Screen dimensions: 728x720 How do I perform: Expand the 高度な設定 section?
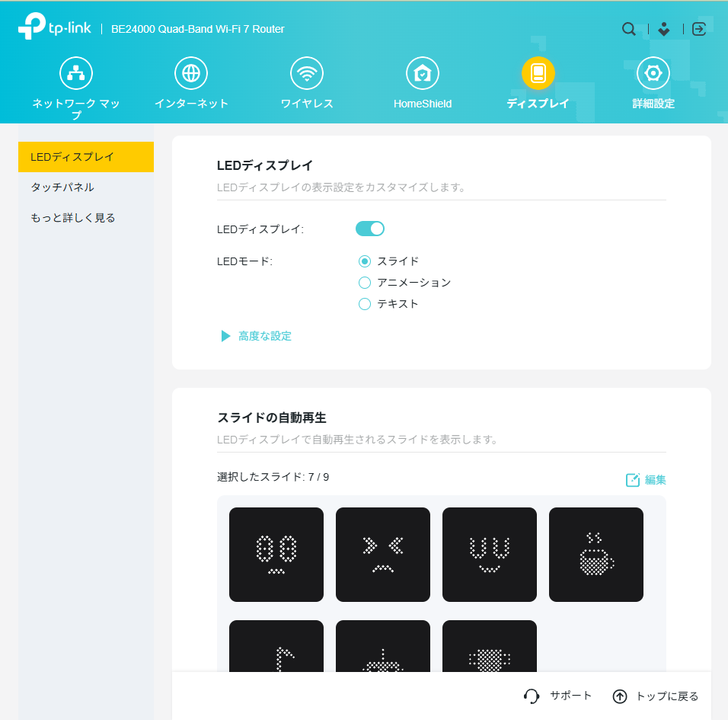pyautogui.click(x=257, y=336)
